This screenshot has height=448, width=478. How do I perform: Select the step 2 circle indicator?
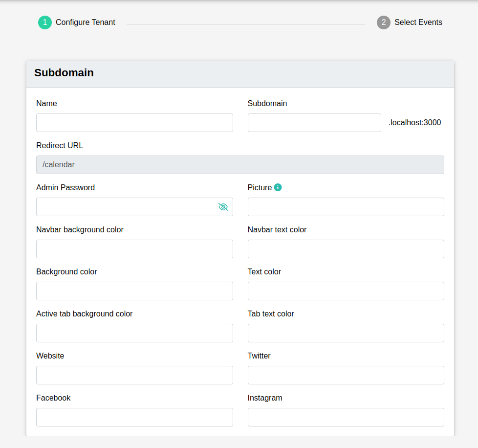pos(384,22)
